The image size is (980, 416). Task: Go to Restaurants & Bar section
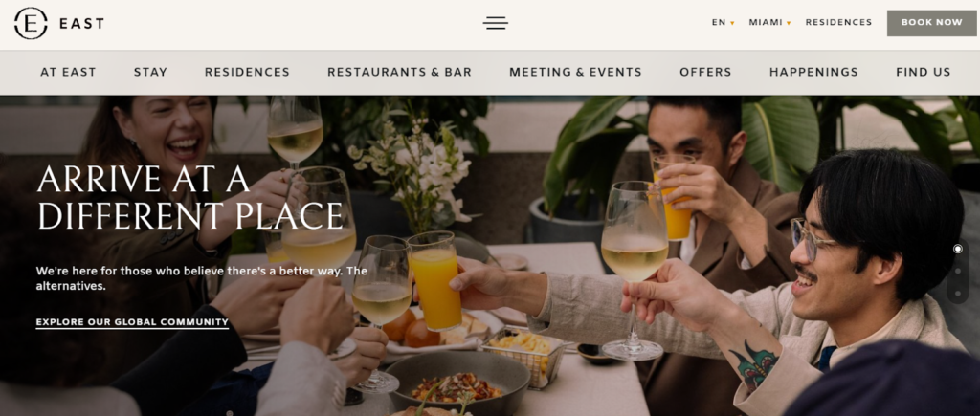click(x=399, y=72)
